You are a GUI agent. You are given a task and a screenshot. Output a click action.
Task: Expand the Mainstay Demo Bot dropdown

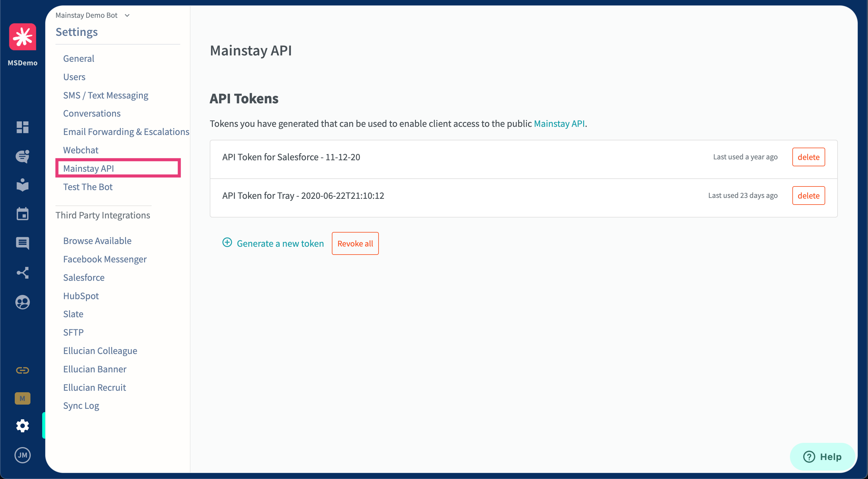click(x=93, y=15)
